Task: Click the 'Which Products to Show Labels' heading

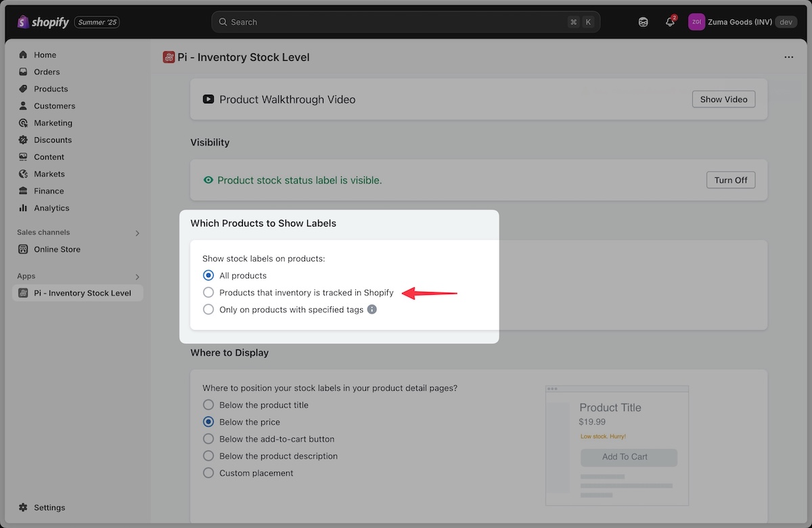Action: coord(263,223)
